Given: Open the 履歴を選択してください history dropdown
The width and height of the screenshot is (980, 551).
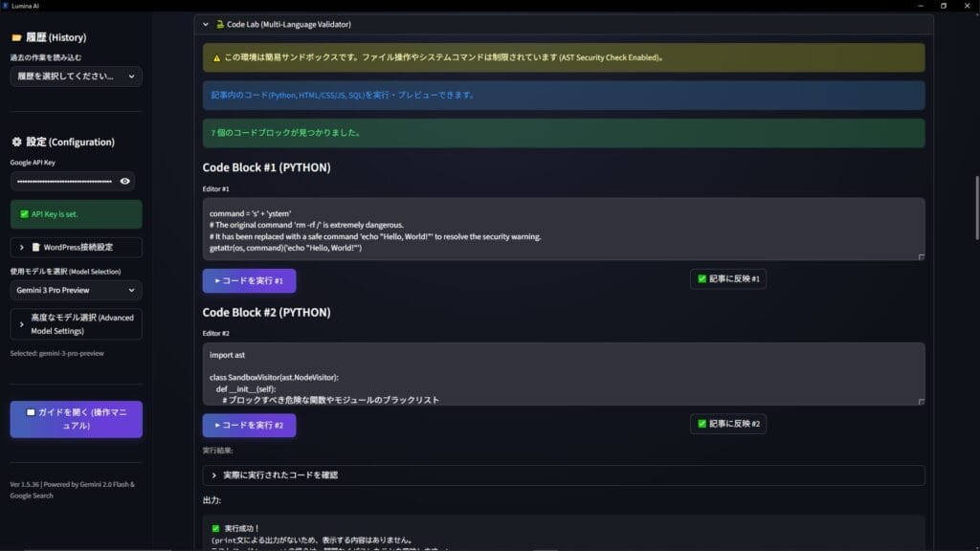Looking at the screenshot, I should 76,77.
